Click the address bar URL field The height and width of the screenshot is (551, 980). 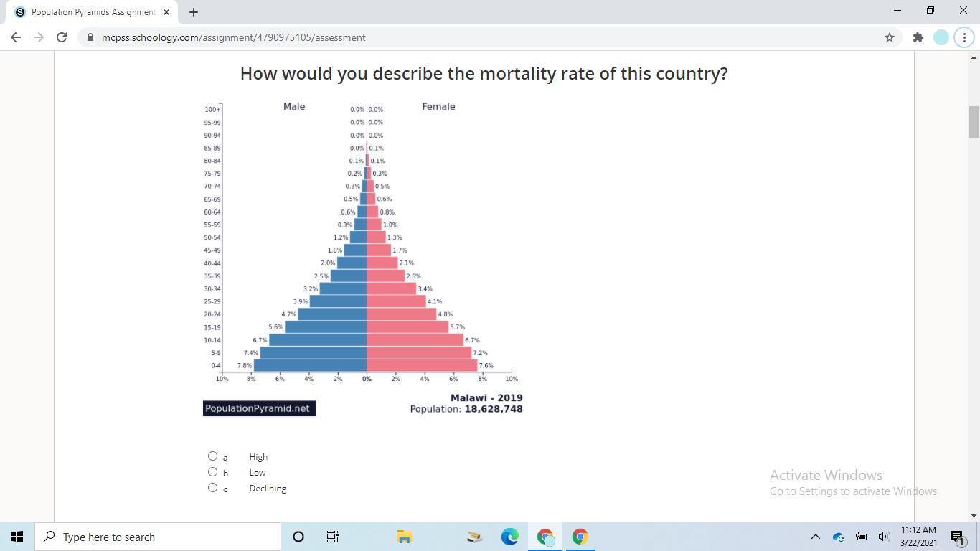[x=488, y=37]
